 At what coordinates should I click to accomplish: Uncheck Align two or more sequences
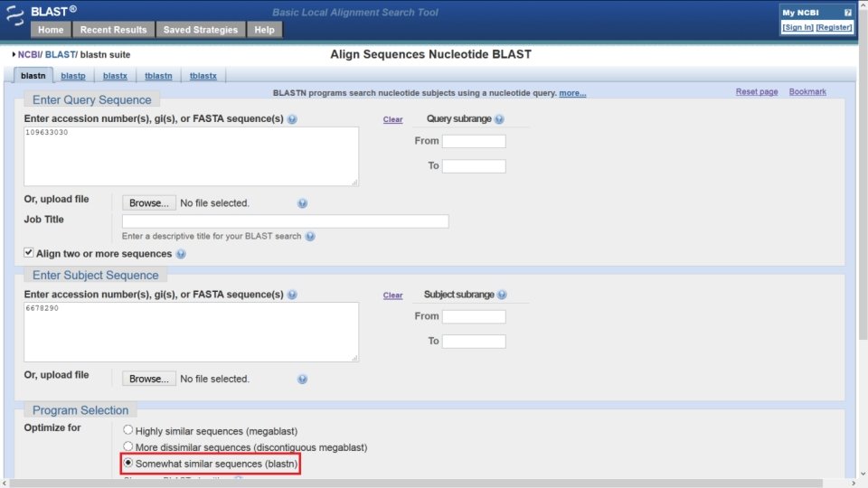[28, 252]
